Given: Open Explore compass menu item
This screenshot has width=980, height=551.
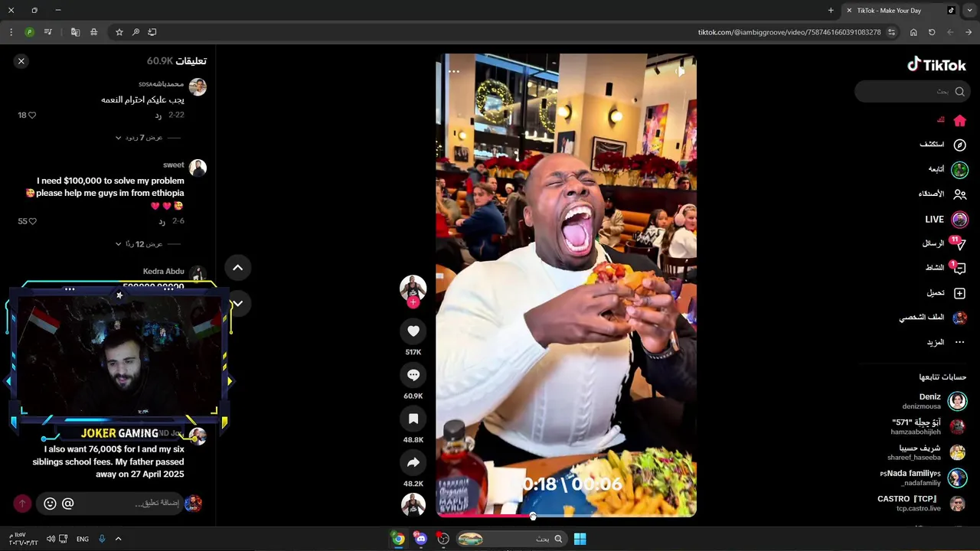Looking at the screenshot, I should point(943,145).
